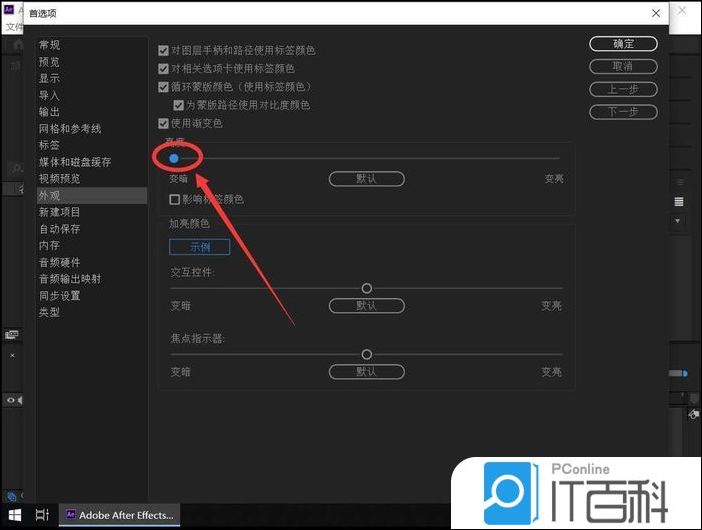This screenshot has height=530, width=702.
Task: Go to 自动保存 settings
Action: [60, 229]
